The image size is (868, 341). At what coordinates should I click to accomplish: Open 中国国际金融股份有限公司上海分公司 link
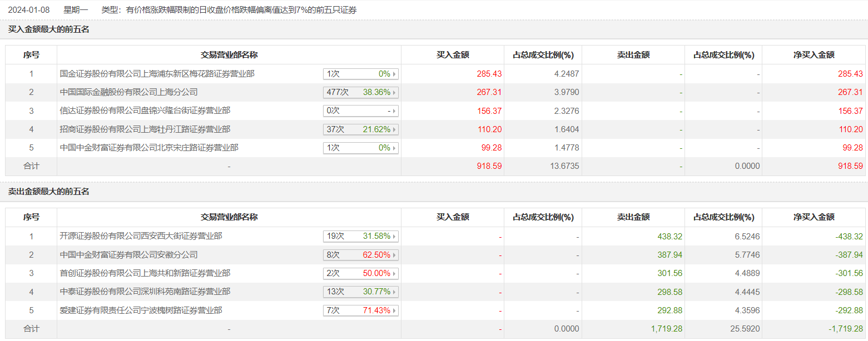click(128, 92)
